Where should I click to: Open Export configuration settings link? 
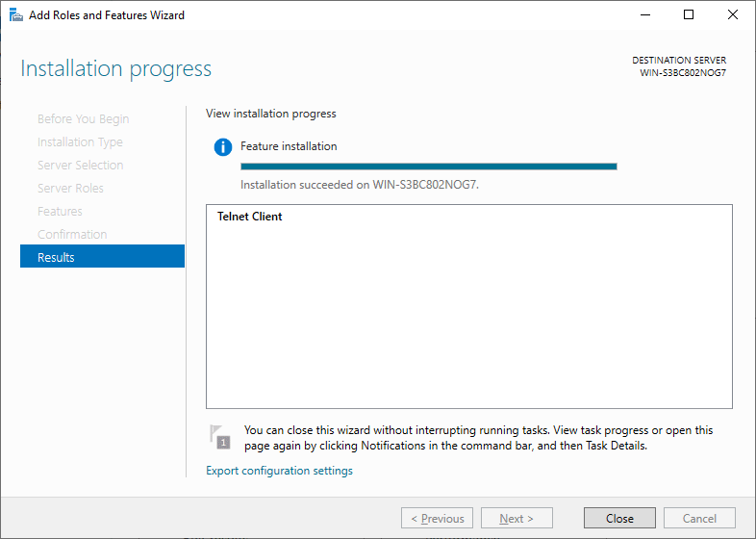279,471
